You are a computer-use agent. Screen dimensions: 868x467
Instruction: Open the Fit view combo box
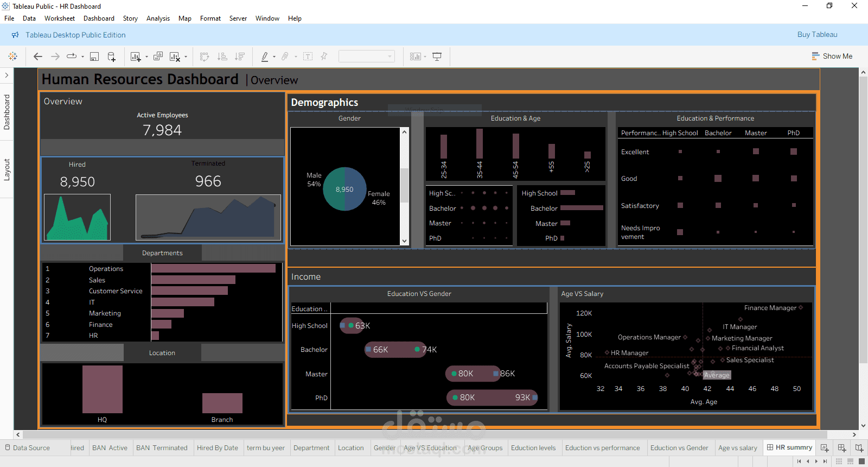point(366,56)
